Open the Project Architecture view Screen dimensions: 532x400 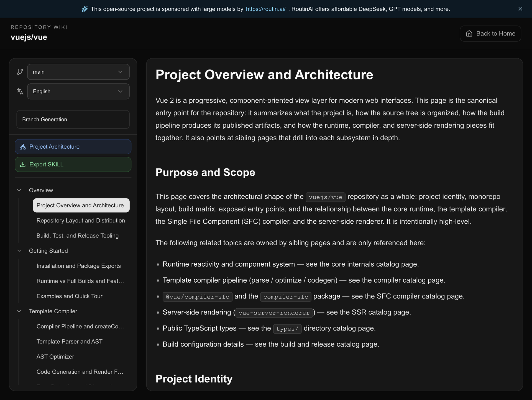[x=73, y=146]
